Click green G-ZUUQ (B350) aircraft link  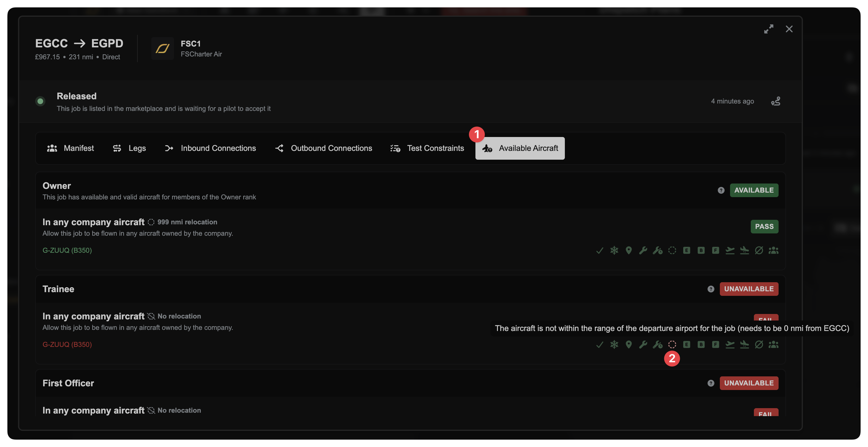(x=67, y=250)
